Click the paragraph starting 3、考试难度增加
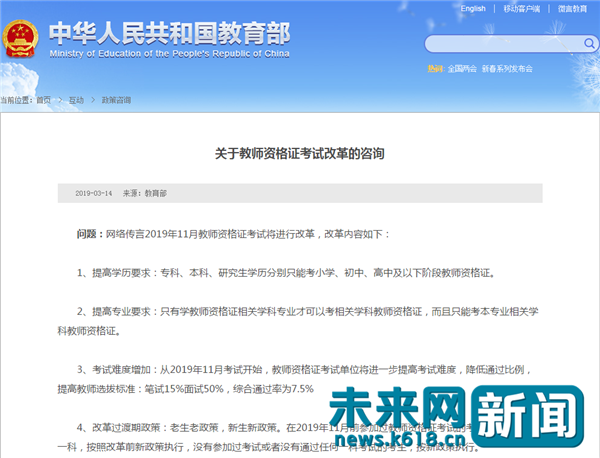The width and height of the screenshot is (600, 458). pos(295,379)
